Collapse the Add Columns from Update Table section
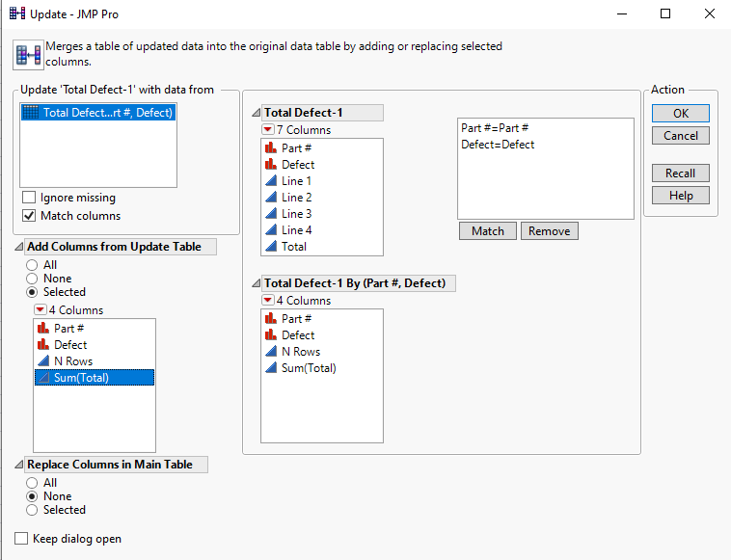 pyautogui.click(x=19, y=247)
